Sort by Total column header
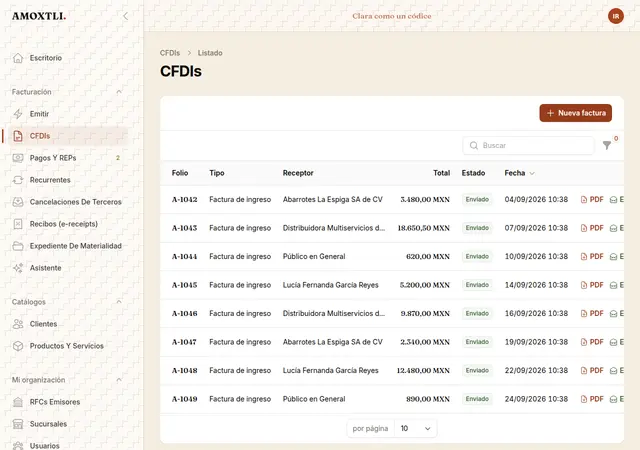The image size is (640, 450). (x=442, y=173)
